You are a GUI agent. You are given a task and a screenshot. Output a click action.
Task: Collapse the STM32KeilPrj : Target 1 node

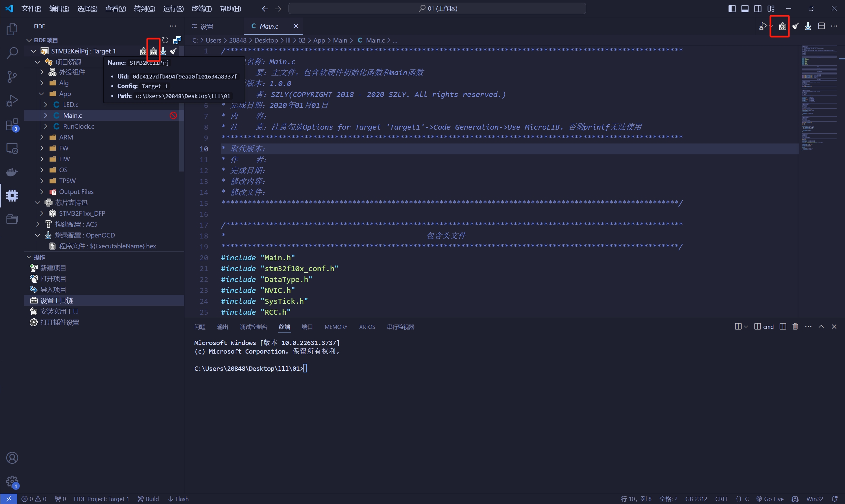pyautogui.click(x=34, y=51)
